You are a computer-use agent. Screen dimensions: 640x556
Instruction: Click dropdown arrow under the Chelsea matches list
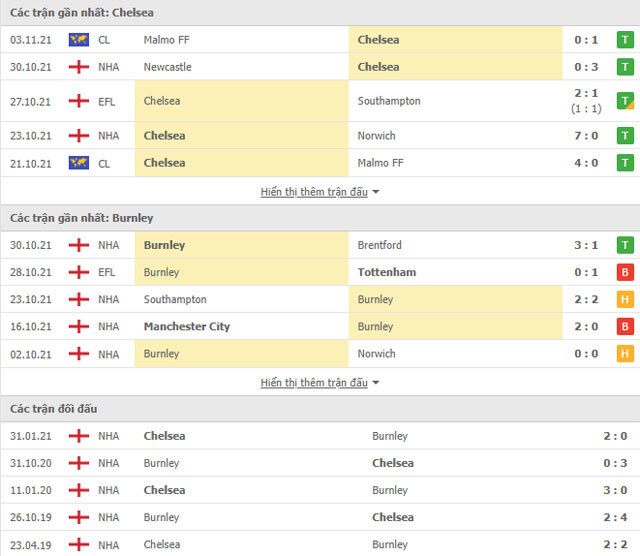(x=376, y=192)
